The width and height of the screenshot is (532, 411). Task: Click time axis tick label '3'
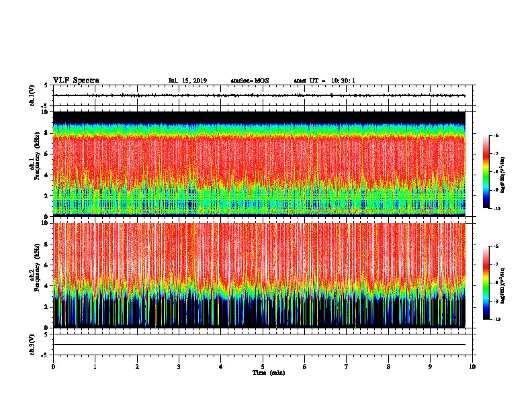click(179, 367)
